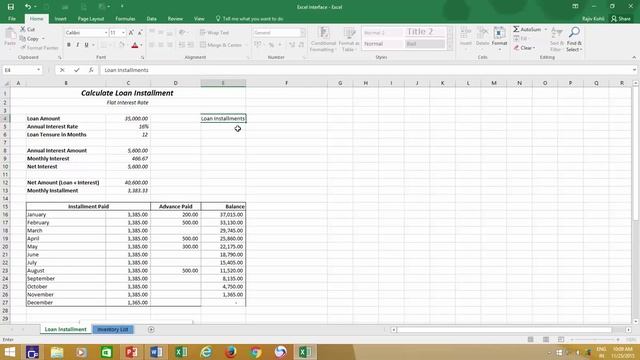Open the PowerPoint taskbar icon
This screenshot has width=640, height=360.
coord(131,352)
